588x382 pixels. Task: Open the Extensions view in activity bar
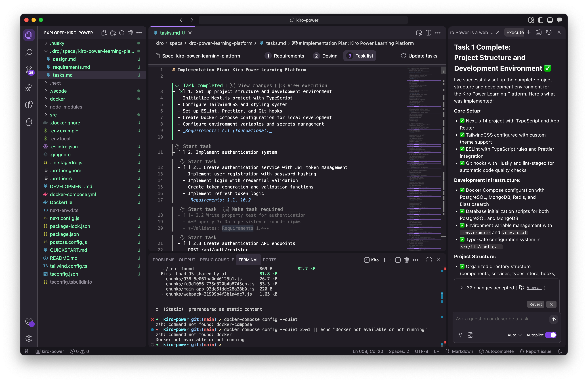29,105
